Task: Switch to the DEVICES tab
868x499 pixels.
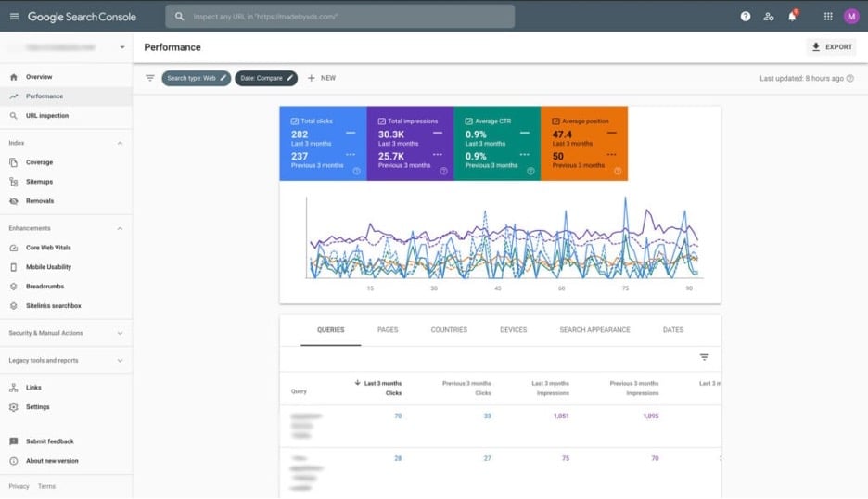Action: click(x=513, y=330)
